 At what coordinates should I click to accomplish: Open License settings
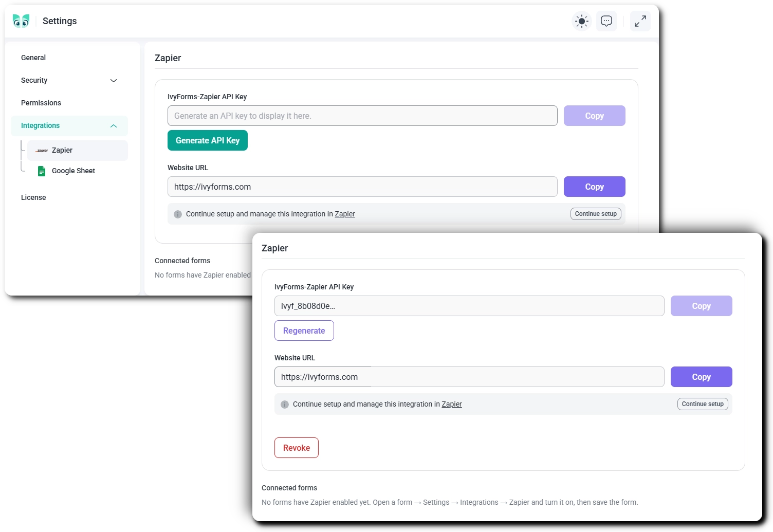coord(33,197)
